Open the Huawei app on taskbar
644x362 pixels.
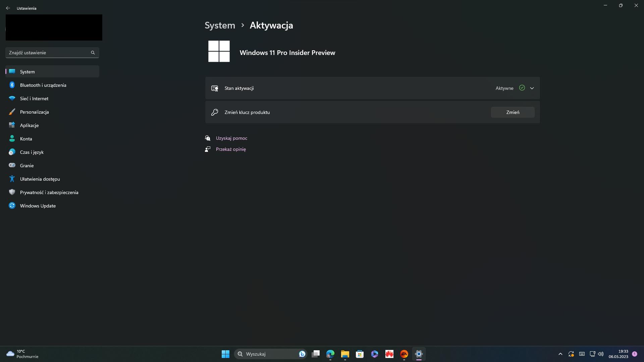coord(389,354)
